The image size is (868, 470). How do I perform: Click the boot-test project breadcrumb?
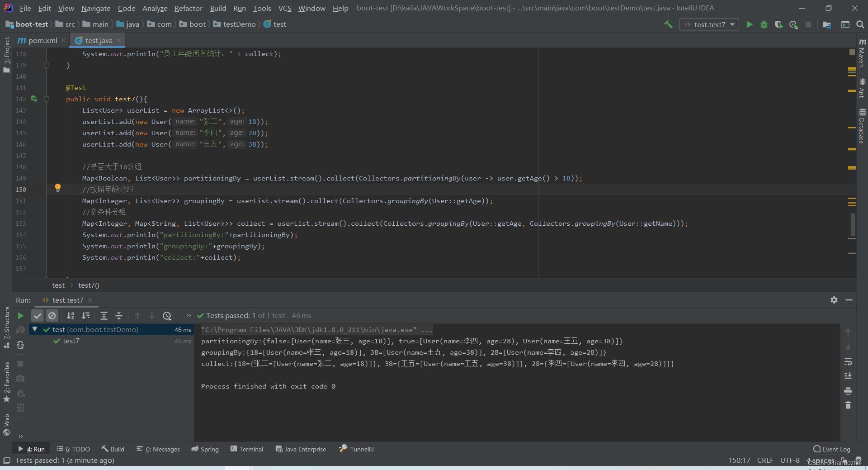coord(27,24)
